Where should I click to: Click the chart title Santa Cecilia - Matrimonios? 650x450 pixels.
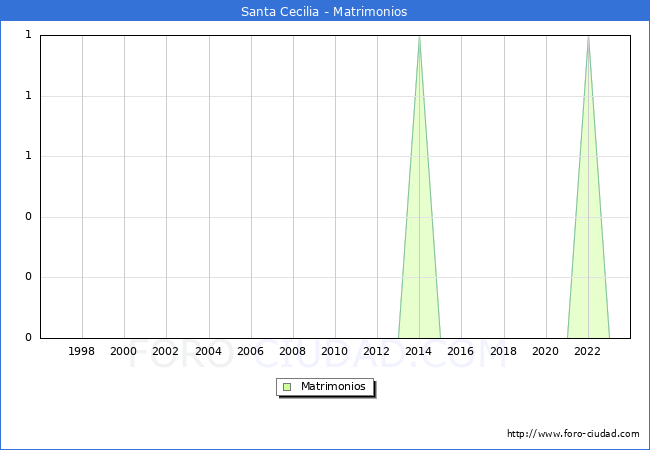(x=324, y=11)
